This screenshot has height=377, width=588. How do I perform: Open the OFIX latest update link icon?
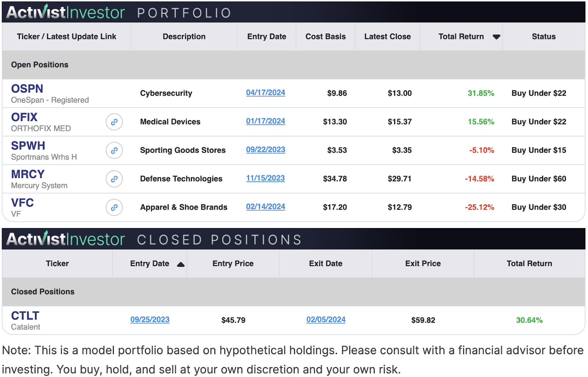click(x=114, y=122)
